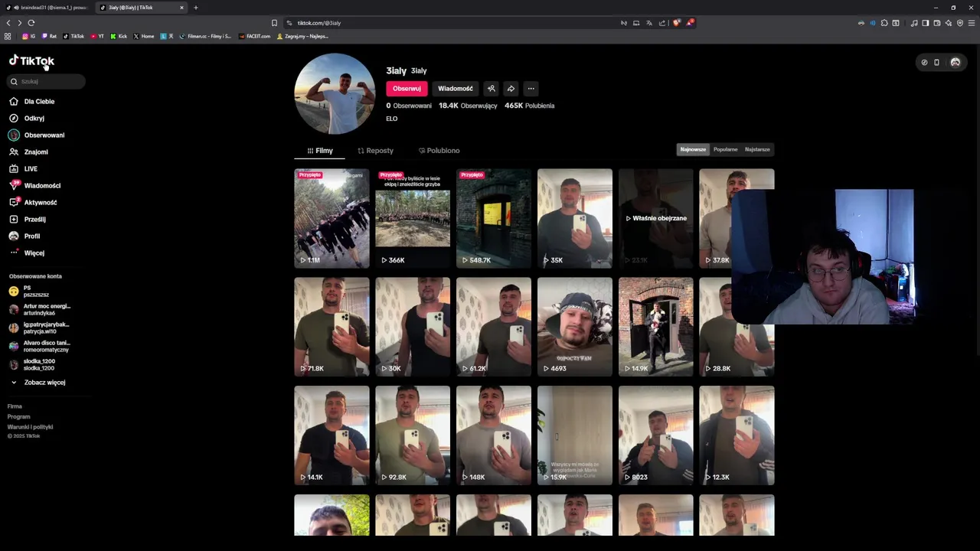The width and height of the screenshot is (980, 551).
Task: Click the TikTok logo in the sidebar
Action: [x=31, y=60]
